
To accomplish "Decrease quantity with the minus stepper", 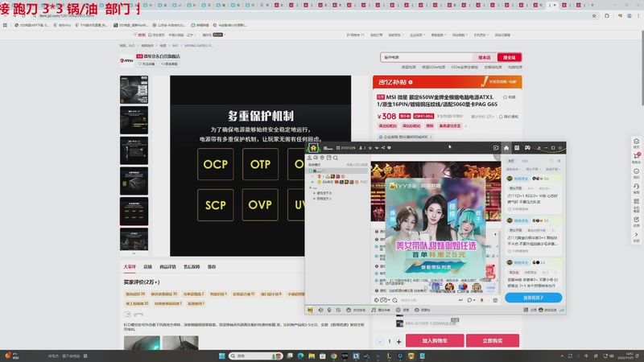I will 380,341.
